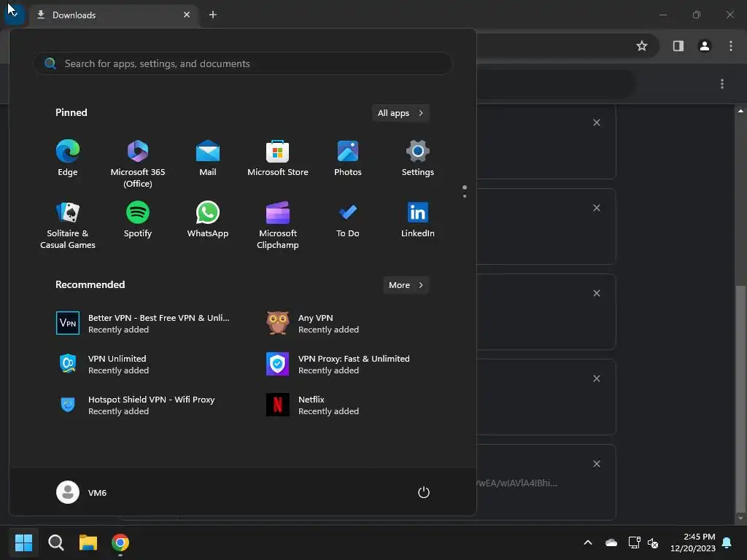747x560 pixels.
Task: Open Downloads page more actions menu
Action: tap(722, 84)
